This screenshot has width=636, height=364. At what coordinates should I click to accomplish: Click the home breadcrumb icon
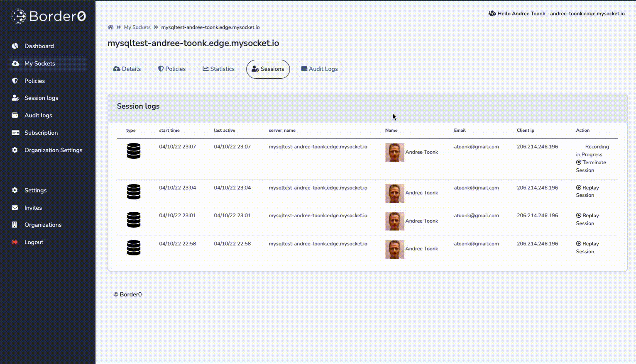[x=110, y=27]
